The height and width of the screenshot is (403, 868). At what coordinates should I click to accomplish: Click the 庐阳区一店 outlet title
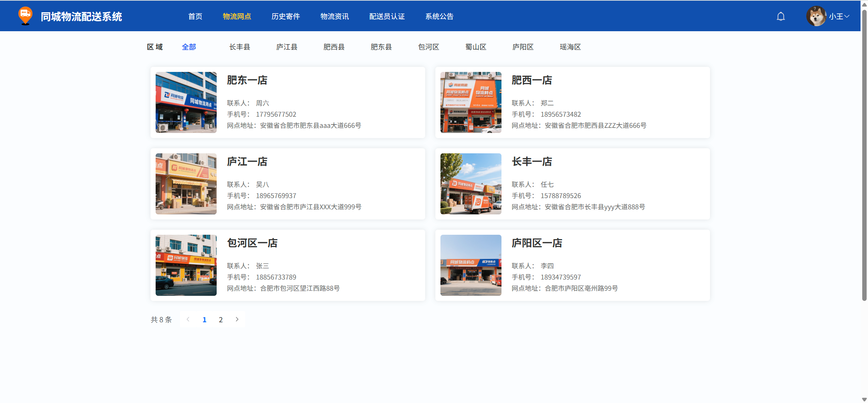[x=537, y=243]
